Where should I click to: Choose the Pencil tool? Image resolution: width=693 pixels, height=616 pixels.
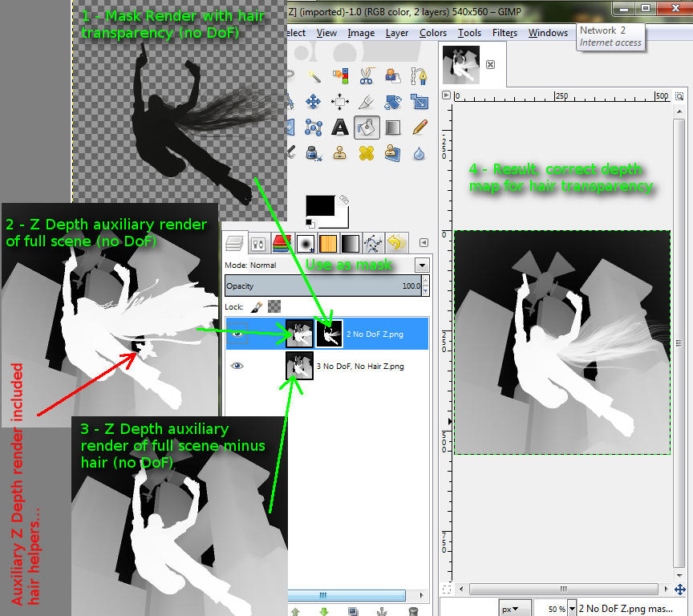tap(419, 128)
